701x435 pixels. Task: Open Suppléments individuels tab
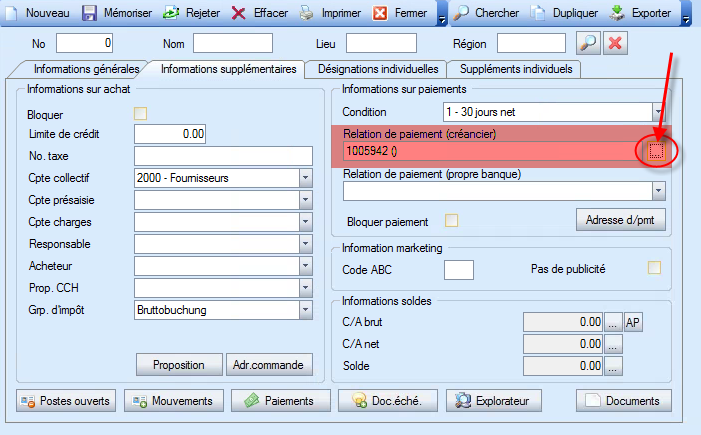(516, 69)
